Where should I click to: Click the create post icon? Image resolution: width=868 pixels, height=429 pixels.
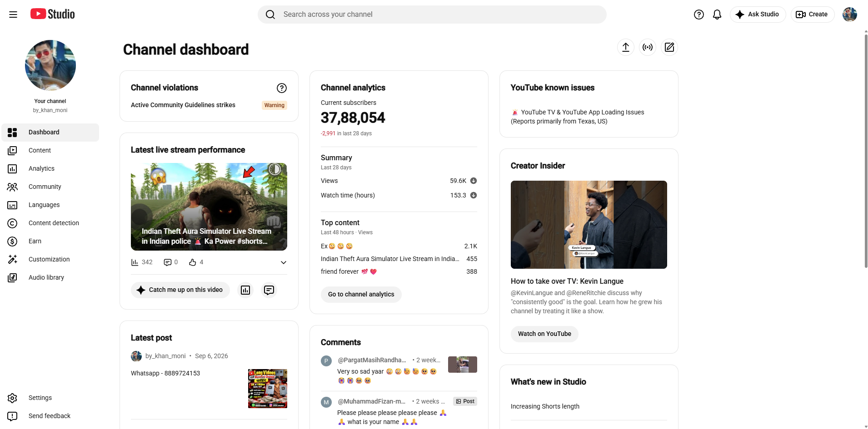pos(669,47)
